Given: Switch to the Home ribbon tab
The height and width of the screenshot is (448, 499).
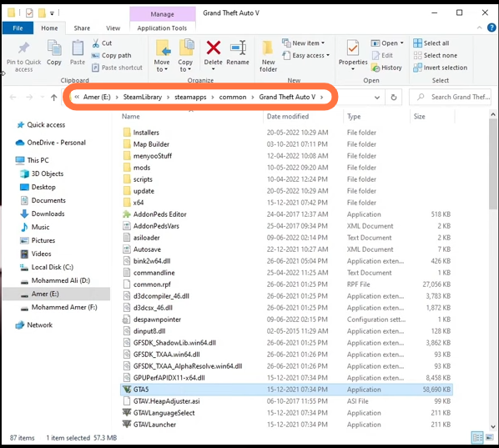Looking at the screenshot, I should tap(49, 28).
